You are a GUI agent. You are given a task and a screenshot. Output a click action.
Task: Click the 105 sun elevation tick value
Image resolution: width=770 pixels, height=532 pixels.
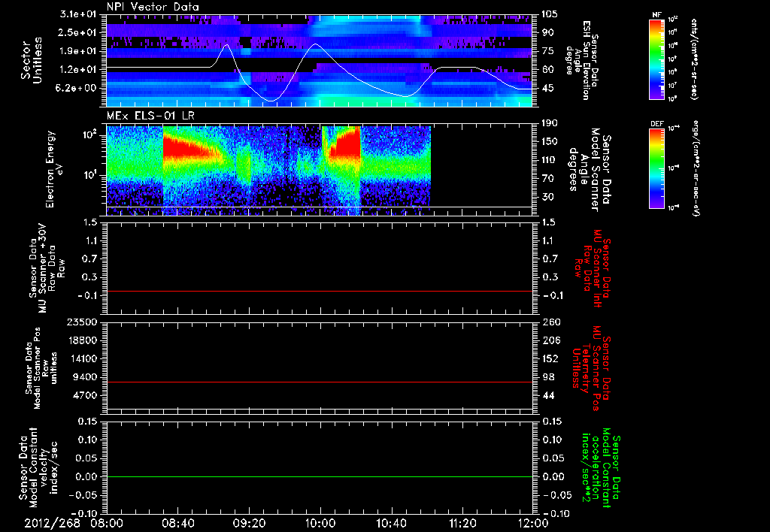[x=550, y=14]
